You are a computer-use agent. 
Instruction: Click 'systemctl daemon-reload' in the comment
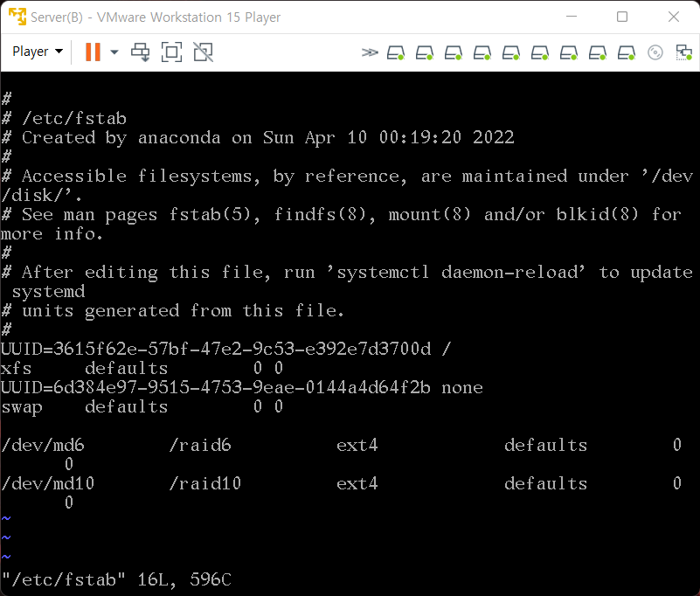point(456,273)
